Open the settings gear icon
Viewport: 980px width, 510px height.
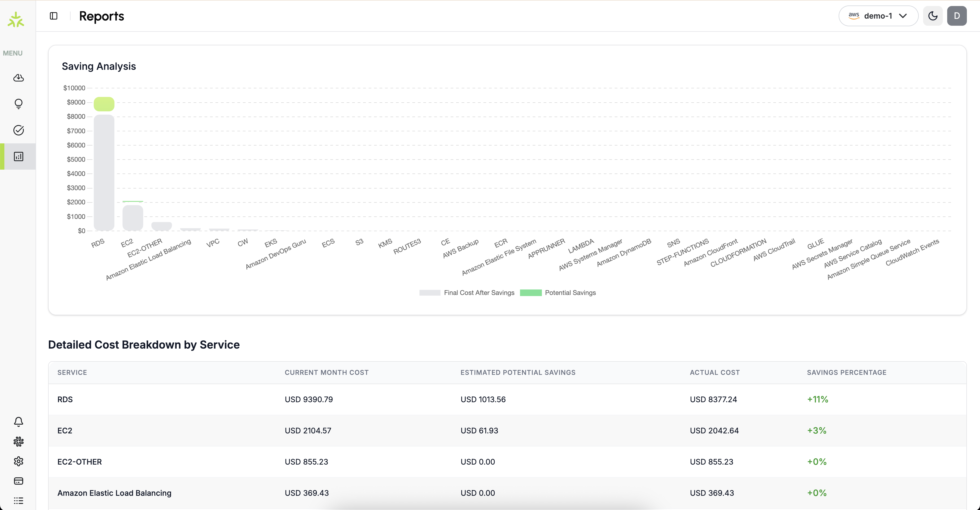18,461
